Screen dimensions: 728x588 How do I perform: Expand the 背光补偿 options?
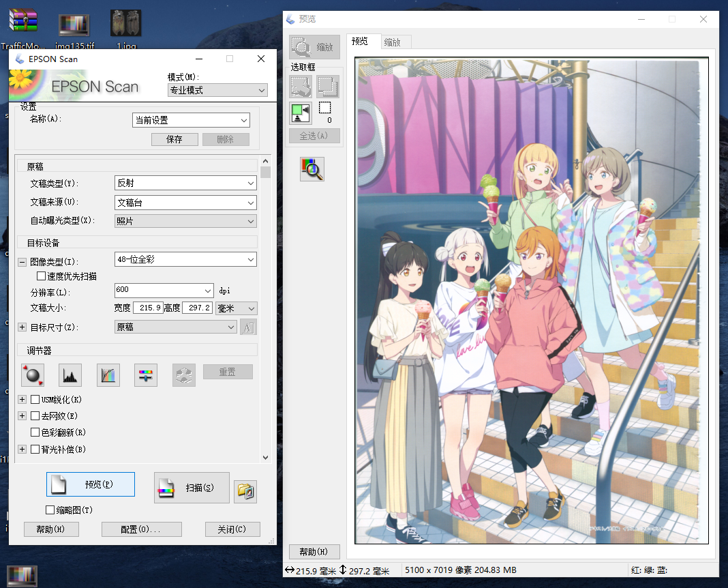pos(22,450)
